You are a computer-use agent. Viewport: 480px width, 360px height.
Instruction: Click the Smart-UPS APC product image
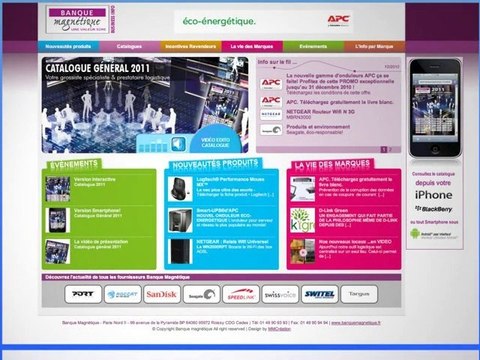pos(180,220)
